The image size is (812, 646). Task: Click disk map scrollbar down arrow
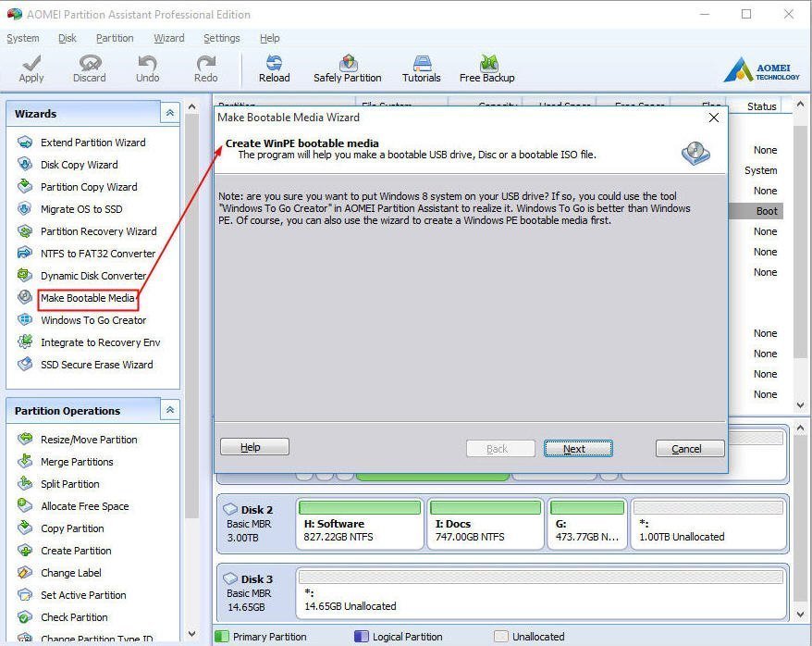point(801,615)
